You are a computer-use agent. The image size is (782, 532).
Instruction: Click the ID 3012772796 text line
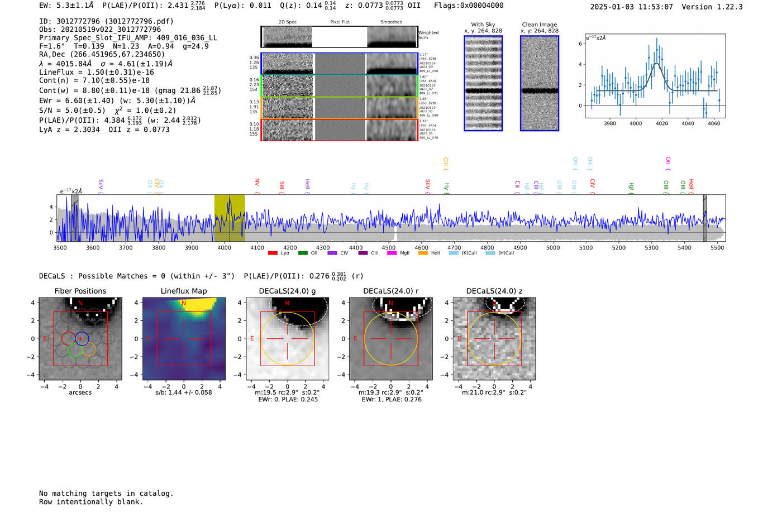[106, 21]
